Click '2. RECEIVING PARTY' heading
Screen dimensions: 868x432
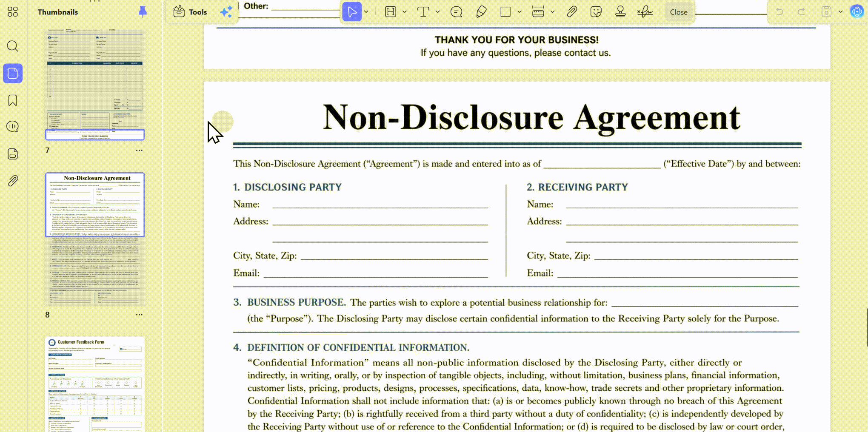coord(577,187)
